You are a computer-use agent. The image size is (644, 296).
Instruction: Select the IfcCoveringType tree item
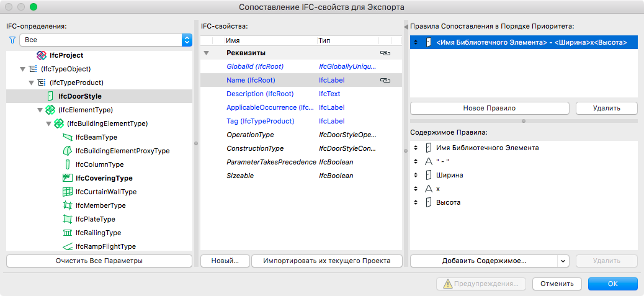(104, 178)
